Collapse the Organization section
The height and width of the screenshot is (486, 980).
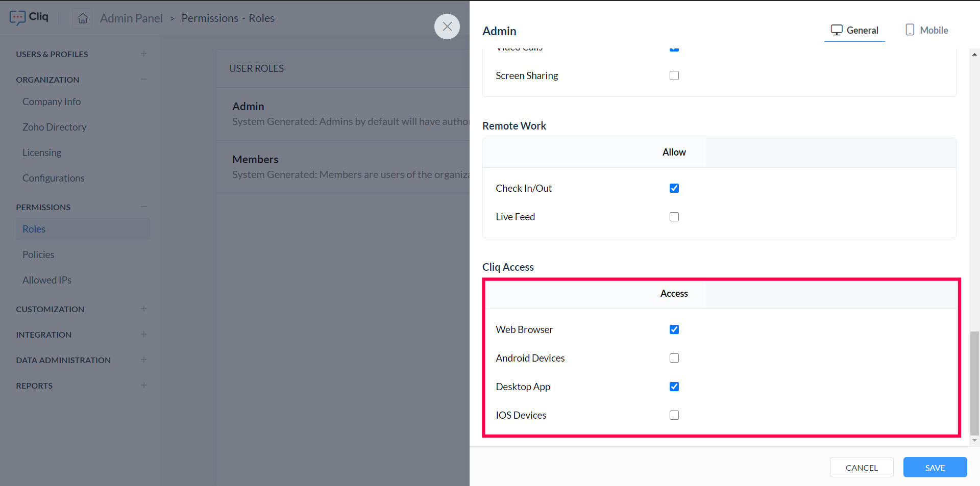[x=144, y=79]
